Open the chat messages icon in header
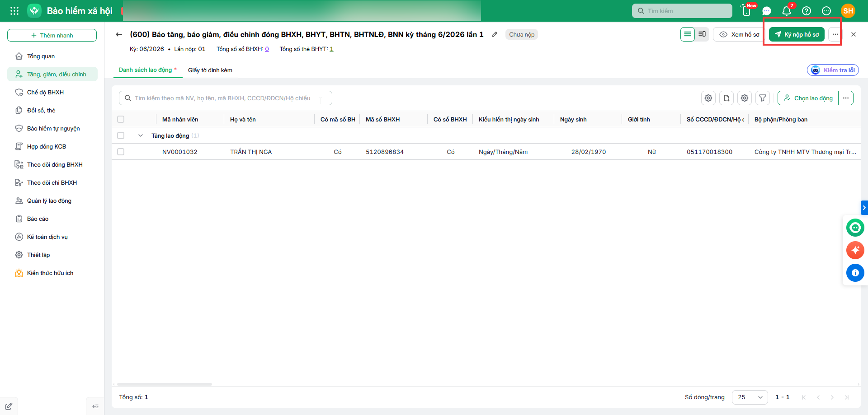The image size is (868, 415). click(767, 11)
